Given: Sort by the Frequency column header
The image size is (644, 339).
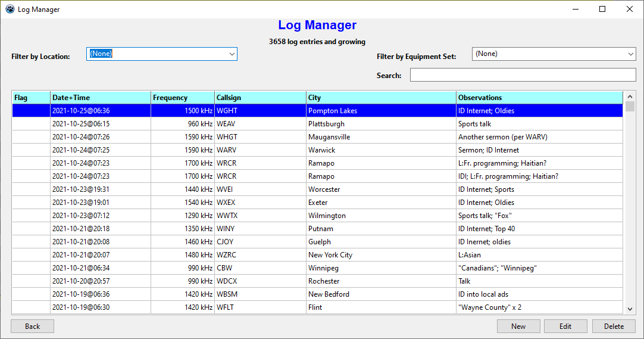Looking at the screenshot, I should (x=182, y=98).
